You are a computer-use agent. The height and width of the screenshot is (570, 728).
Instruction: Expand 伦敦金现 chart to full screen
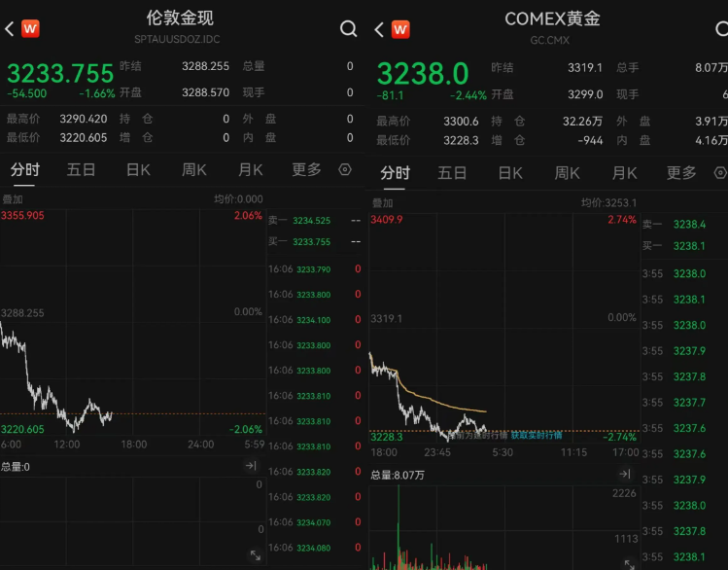coord(256,555)
